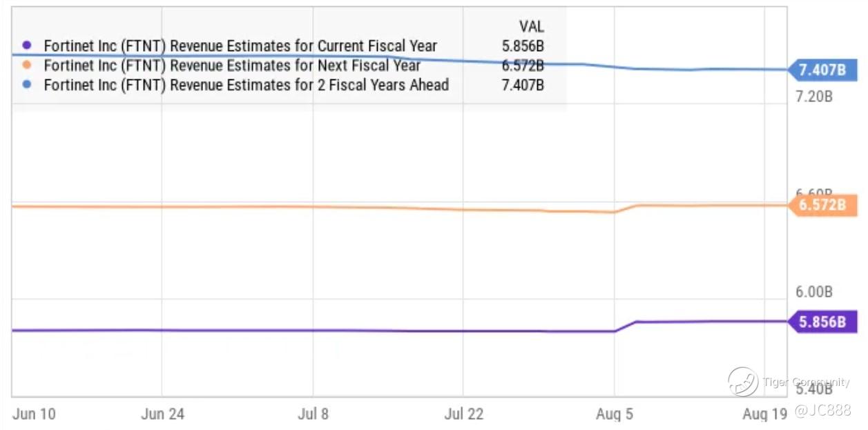Click the blue 2 Fiscal Years Ahead legend dot
The image size is (868, 430).
(x=27, y=85)
